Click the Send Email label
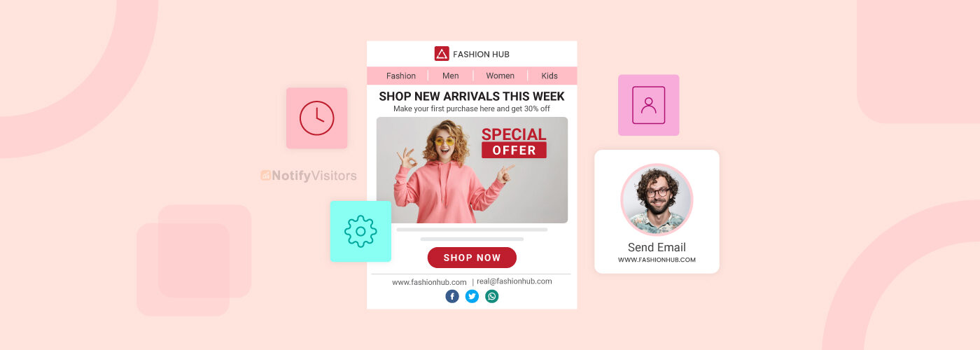Screen dimensions: 980x350 pyautogui.click(x=657, y=247)
